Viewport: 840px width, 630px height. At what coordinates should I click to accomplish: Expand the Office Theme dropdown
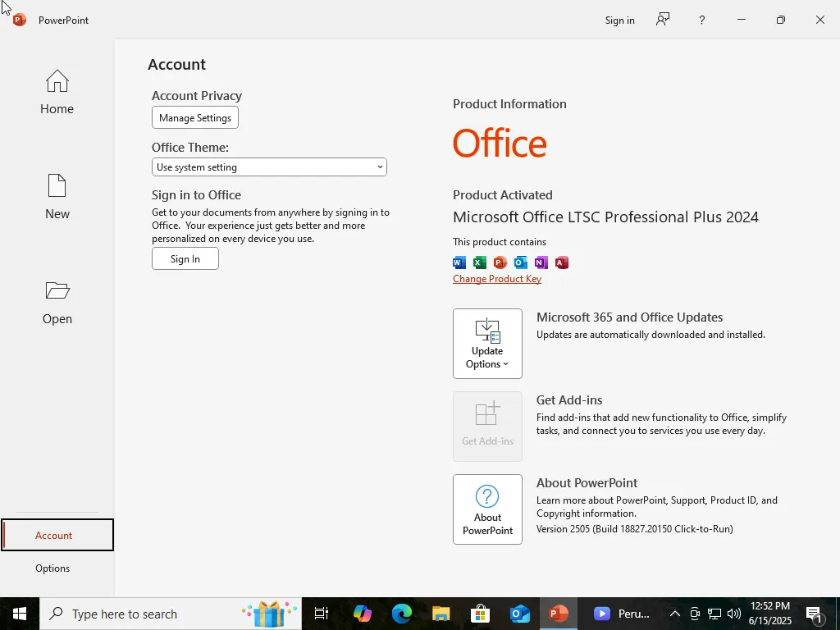[269, 167]
